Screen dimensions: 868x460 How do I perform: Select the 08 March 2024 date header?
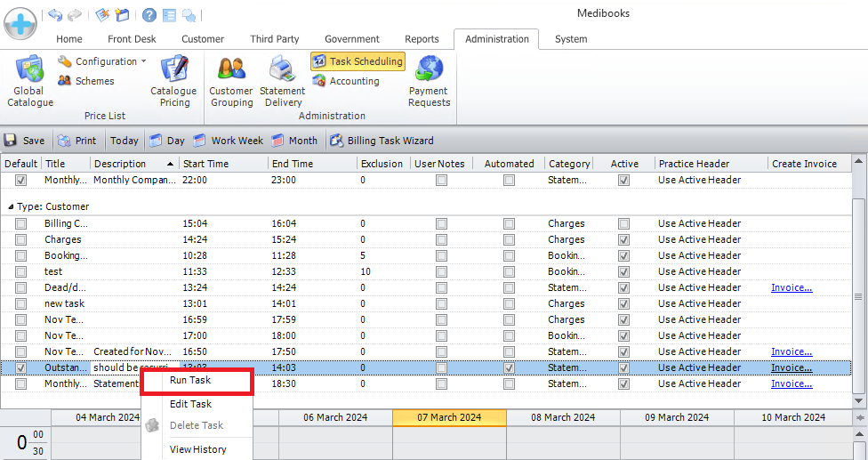[563, 417]
